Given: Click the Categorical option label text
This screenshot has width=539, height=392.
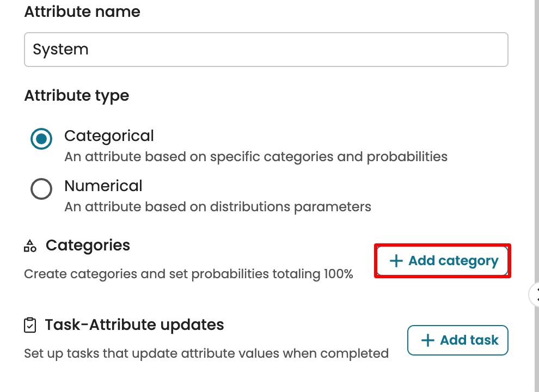Looking at the screenshot, I should click(109, 136).
